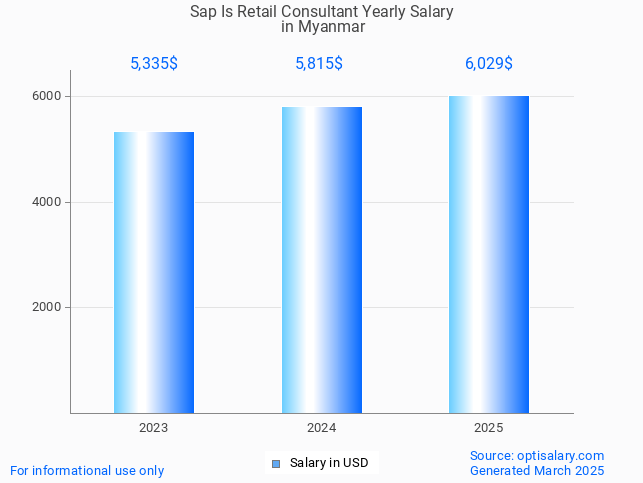Click the 2000 y-axis label
643x483 pixels.
(x=46, y=307)
